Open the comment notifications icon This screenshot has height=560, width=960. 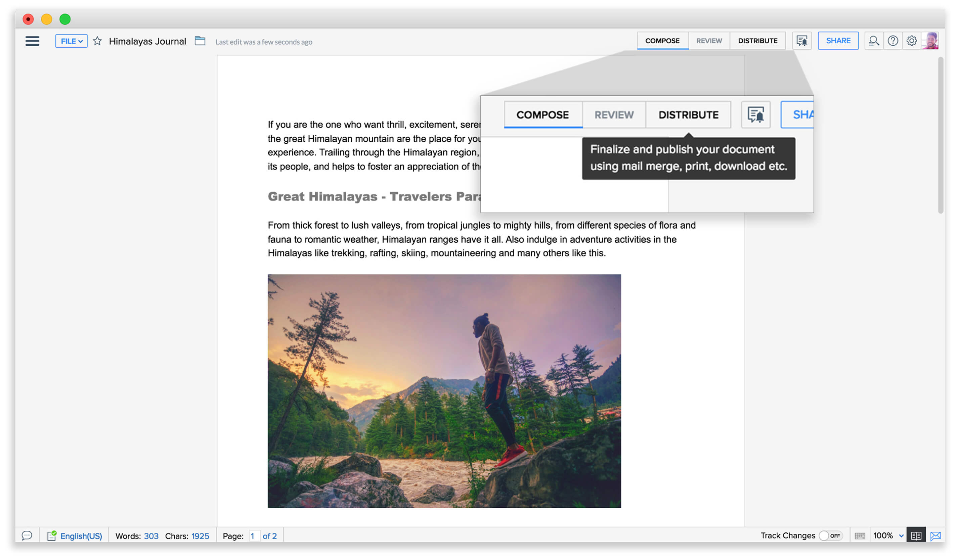coord(802,41)
